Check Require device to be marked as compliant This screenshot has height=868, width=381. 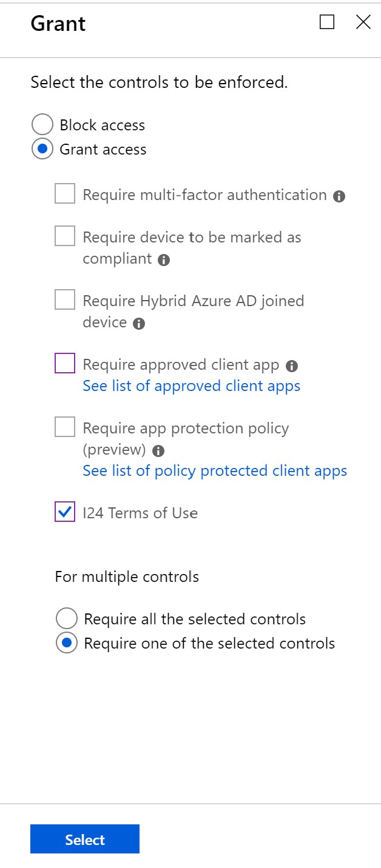pyautogui.click(x=65, y=236)
